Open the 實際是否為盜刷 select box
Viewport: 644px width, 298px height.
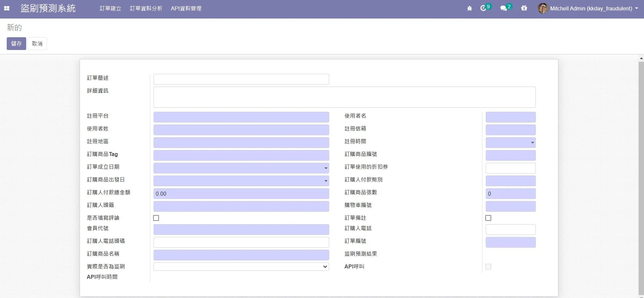point(241,266)
